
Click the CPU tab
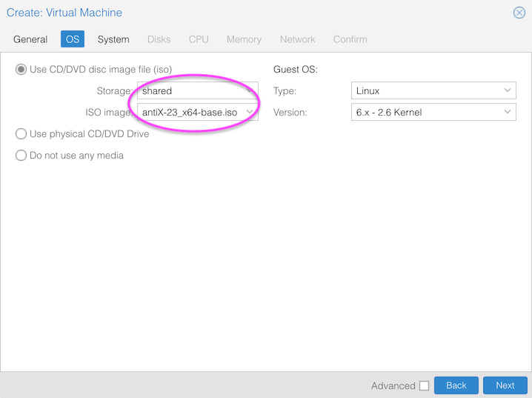click(199, 39)
